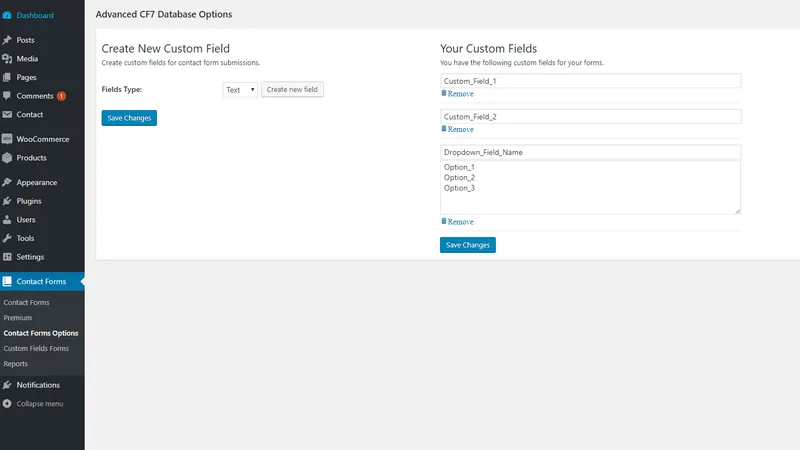Click the Plugins icon in sidebar
800x450 pixels.
[x=7, y=201]
